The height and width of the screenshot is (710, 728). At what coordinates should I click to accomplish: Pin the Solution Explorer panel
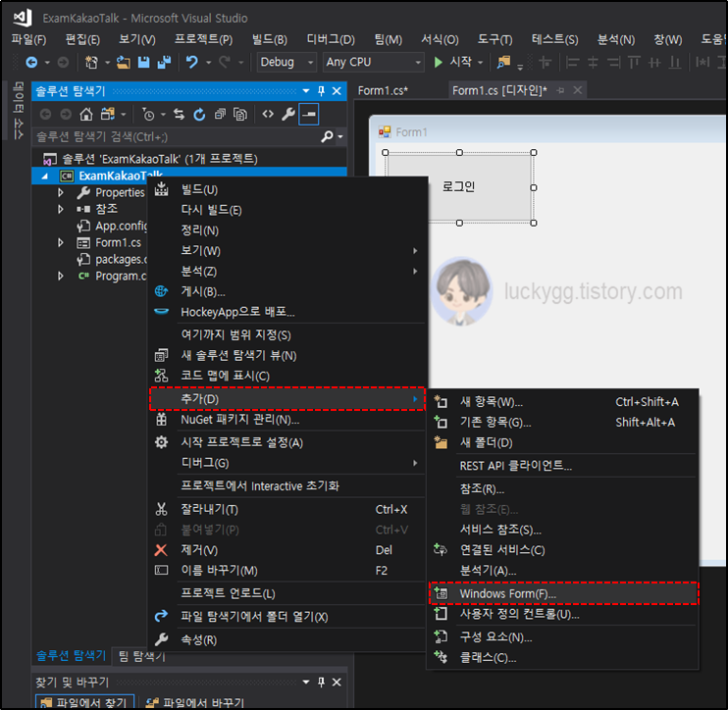(321, 91)
